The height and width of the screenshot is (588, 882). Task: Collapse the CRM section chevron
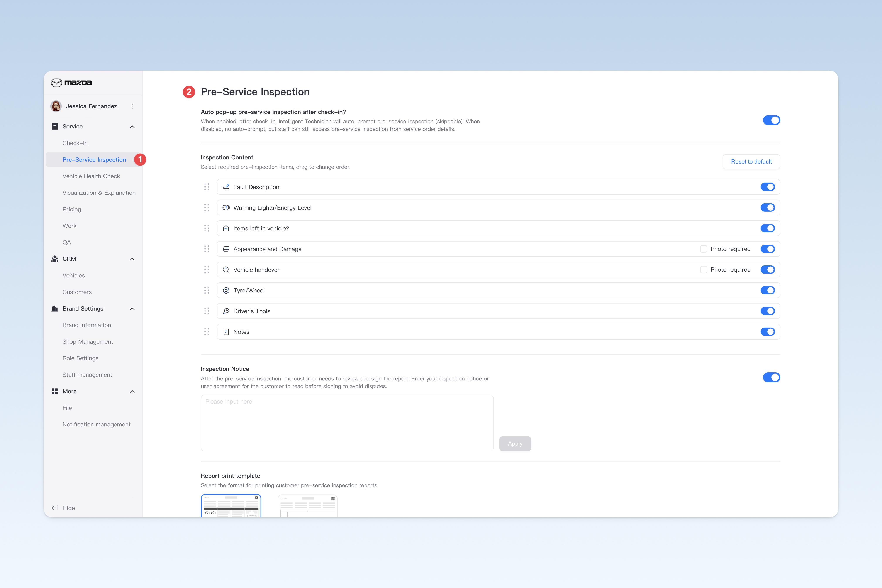tap(132, 259)
